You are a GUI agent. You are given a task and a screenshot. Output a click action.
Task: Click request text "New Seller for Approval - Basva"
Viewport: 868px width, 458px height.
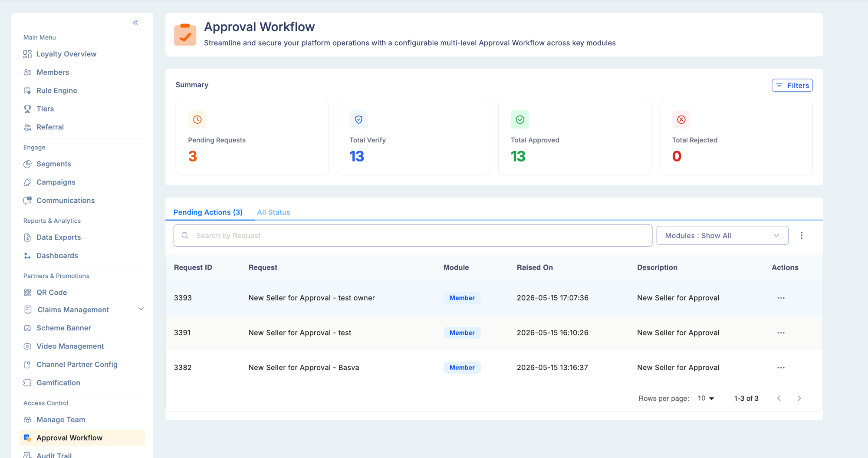304,367
